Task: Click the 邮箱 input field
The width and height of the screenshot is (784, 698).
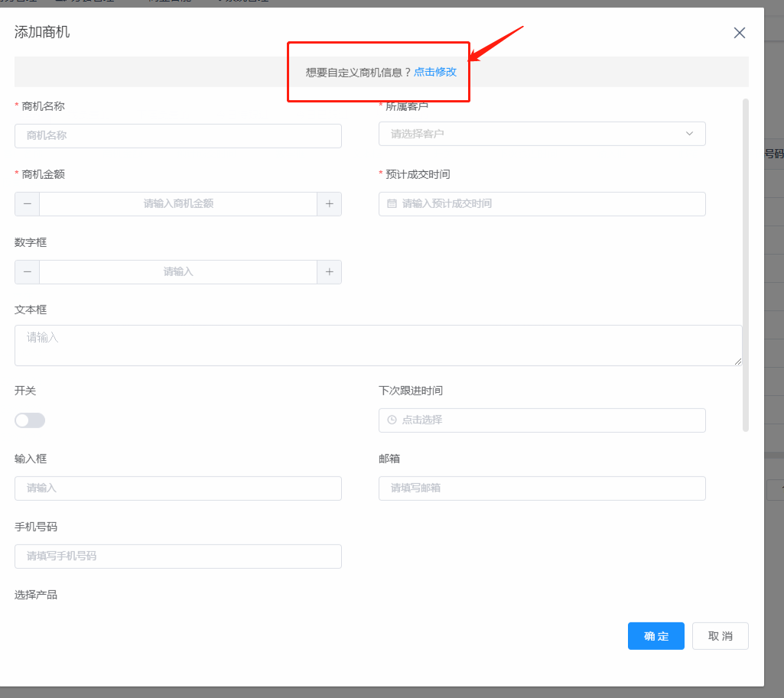Action: tap(542, 489)
